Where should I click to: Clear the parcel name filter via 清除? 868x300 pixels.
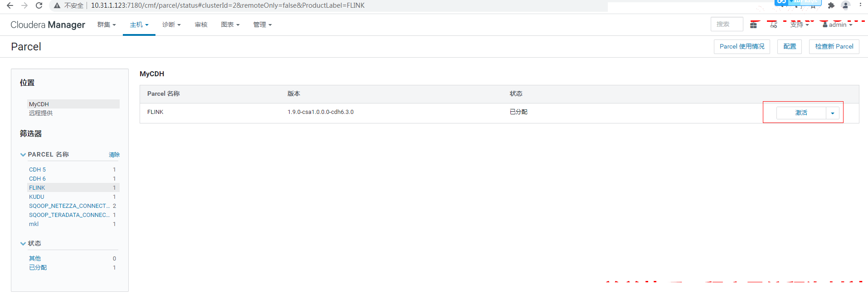click(x=114, y=155)
